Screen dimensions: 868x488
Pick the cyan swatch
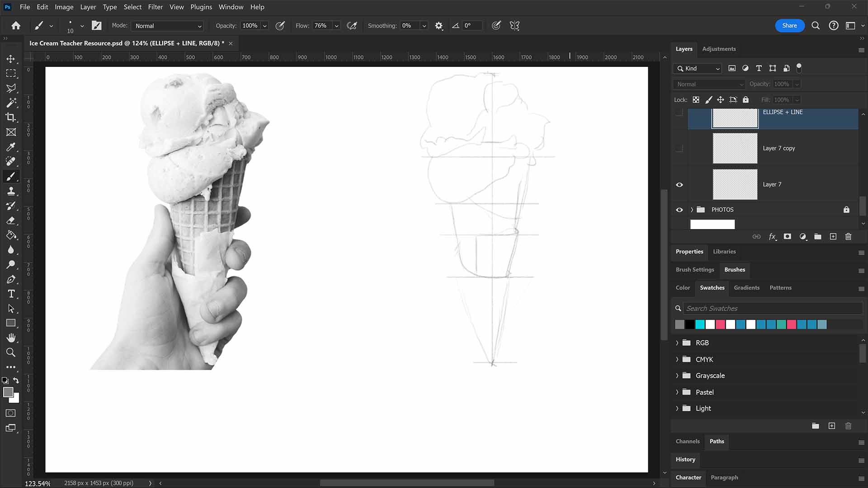pyautogui.click(x=700, y=324)
